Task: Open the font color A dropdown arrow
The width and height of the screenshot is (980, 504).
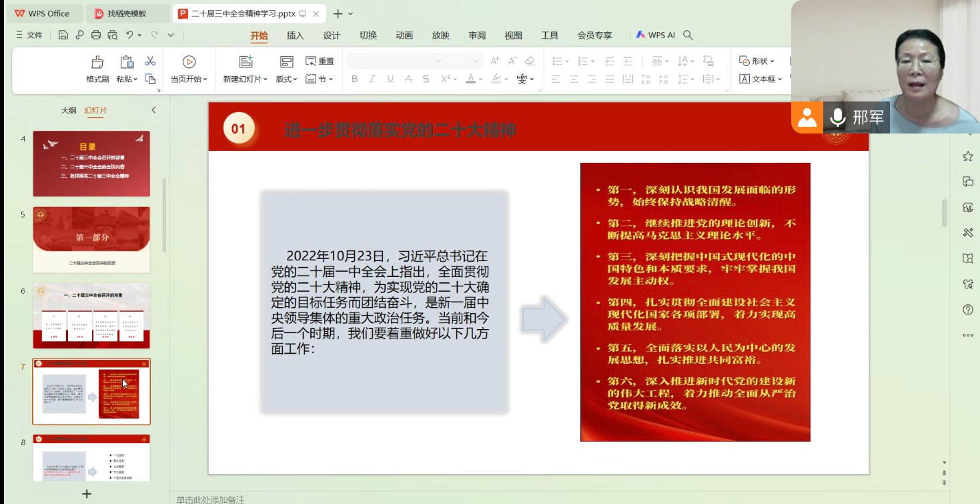Action: click(x=480, y=79)
